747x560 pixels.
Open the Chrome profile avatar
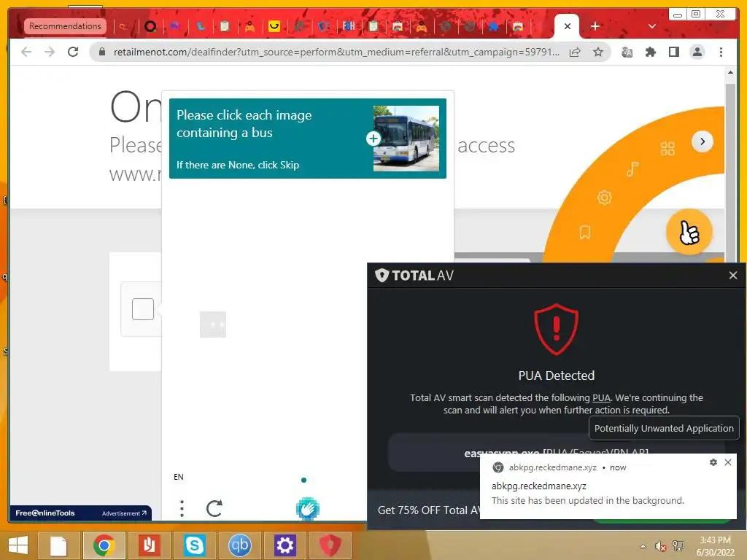point(697,52)
